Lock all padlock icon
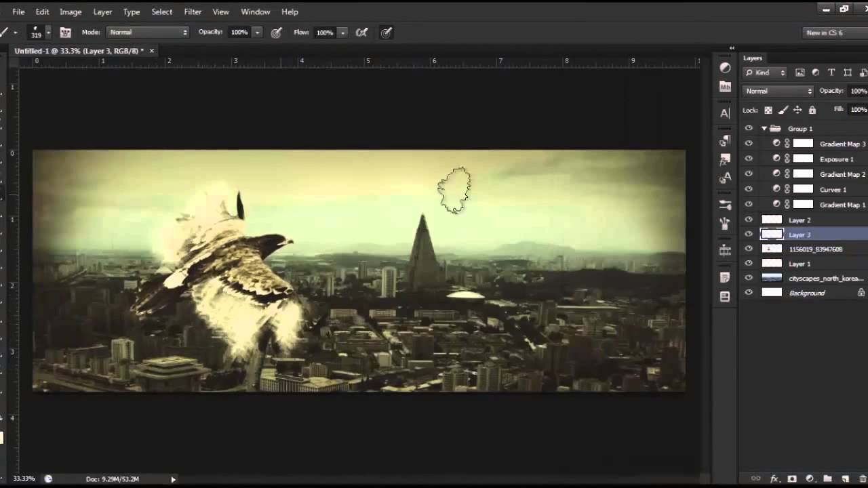The image size is (868, 488). [x=812, y=110]
